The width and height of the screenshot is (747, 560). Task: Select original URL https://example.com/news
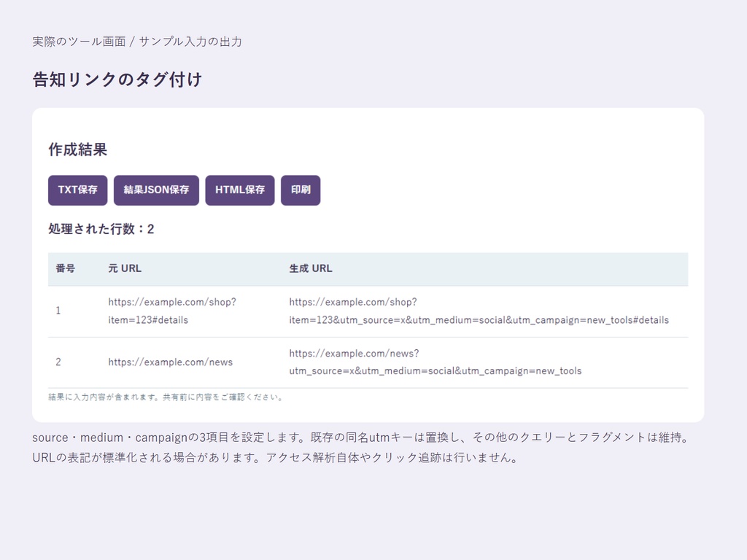171,362
